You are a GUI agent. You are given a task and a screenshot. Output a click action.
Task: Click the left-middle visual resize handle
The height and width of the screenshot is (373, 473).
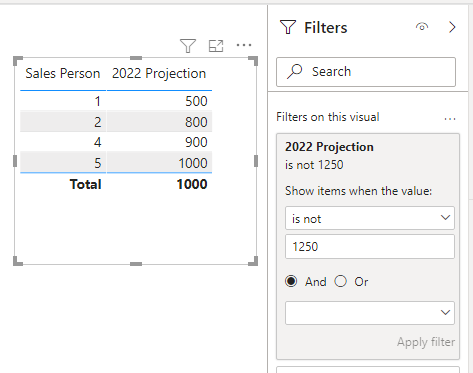click(15, 161)
